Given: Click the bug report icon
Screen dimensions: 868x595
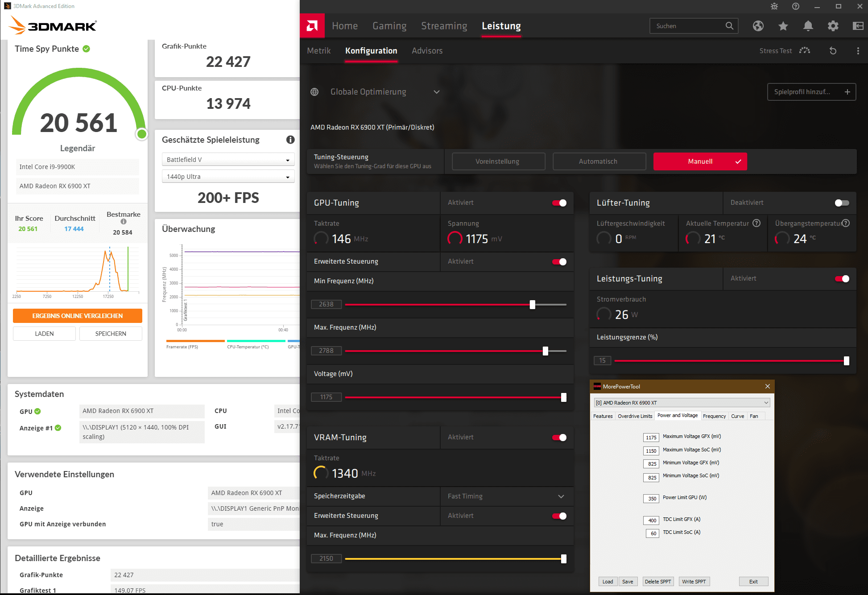Looking at the screenshot, I should coord(774,6).
